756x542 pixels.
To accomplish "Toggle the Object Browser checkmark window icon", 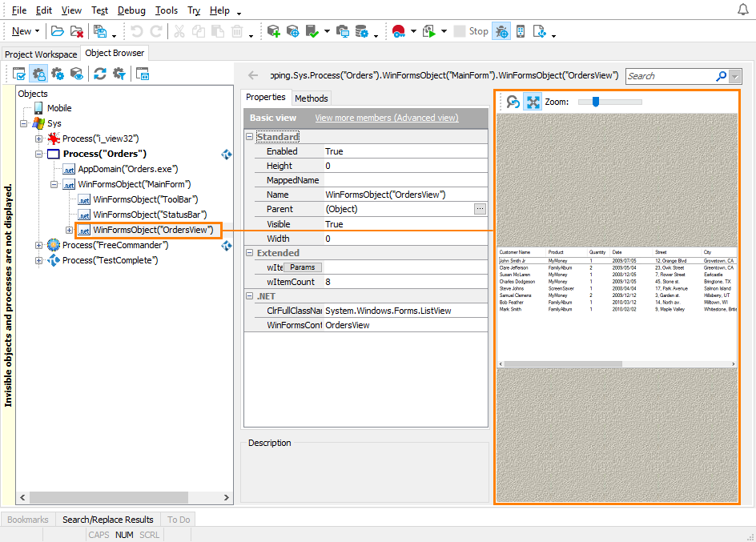I will coord(18,74).
